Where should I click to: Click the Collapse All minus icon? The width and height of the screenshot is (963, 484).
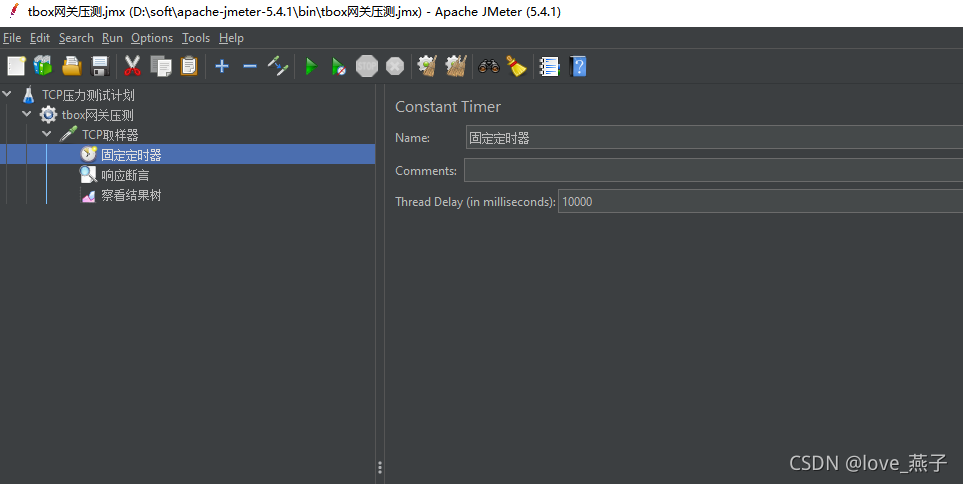[x=249, y=66]
